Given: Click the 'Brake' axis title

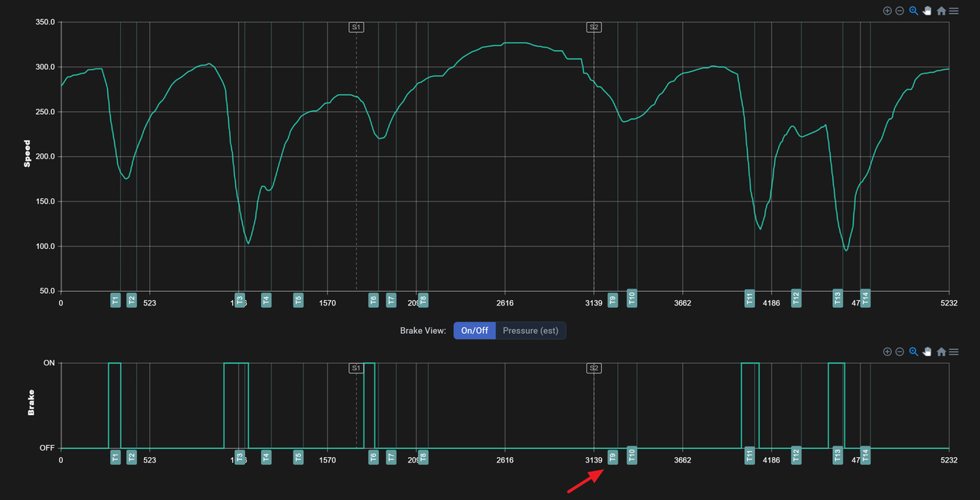Looking at the screenshot, I should pyautogui.click(x=31, y=402).
